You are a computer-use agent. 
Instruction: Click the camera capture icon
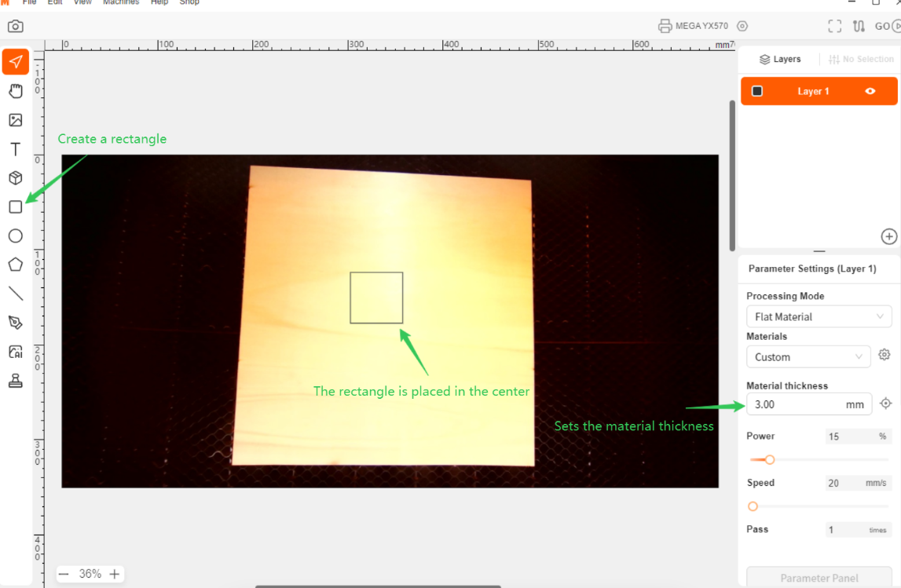pyautogui.click(x=16, y=27)
